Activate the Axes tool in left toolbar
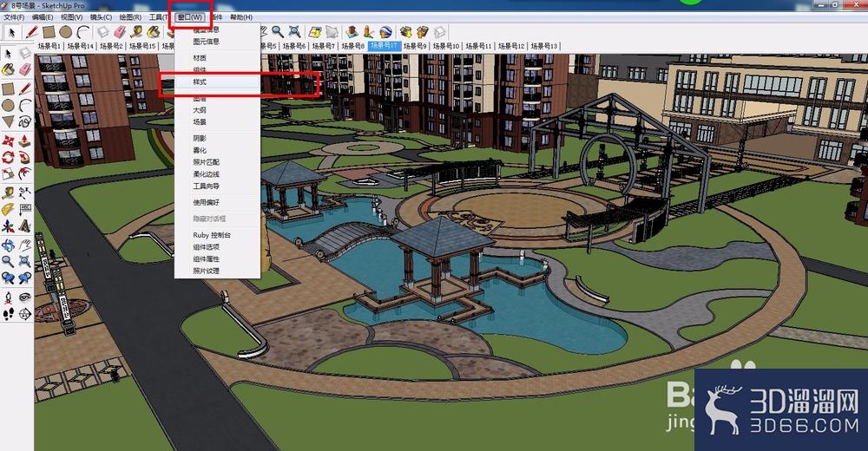868x451 pixels. click(9, 225)
